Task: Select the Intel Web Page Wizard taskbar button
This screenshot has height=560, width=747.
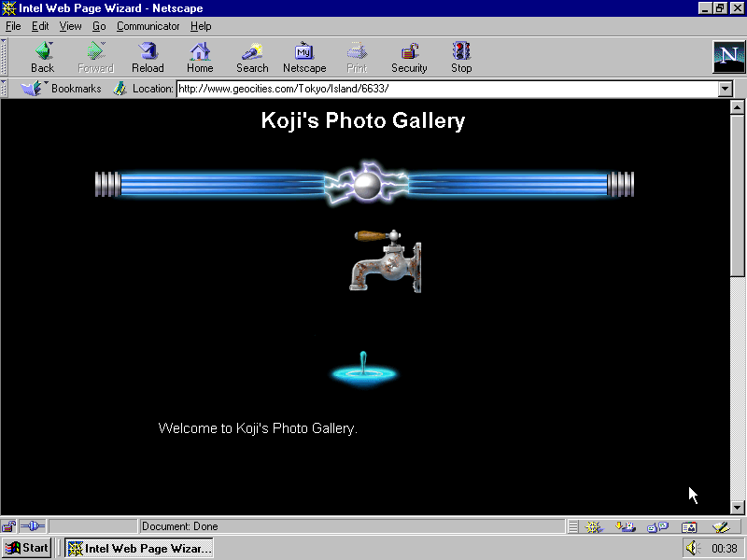Action: click(x=139, y=548)
